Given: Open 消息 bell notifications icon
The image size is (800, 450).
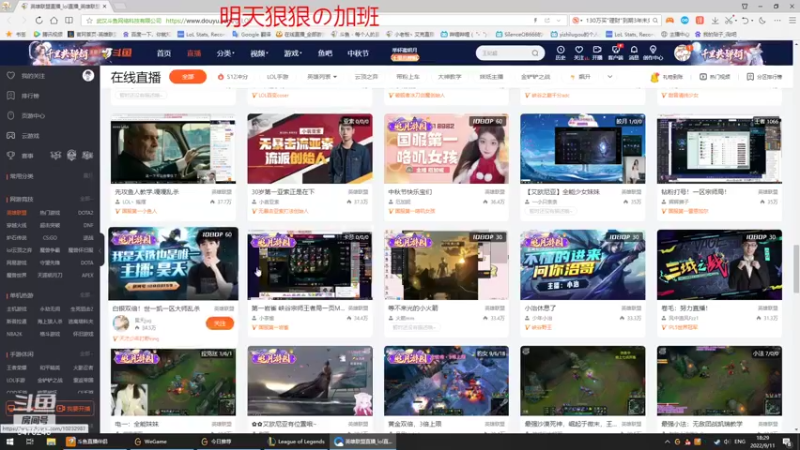Looking at the screenshot, I should tap(634, 53).
